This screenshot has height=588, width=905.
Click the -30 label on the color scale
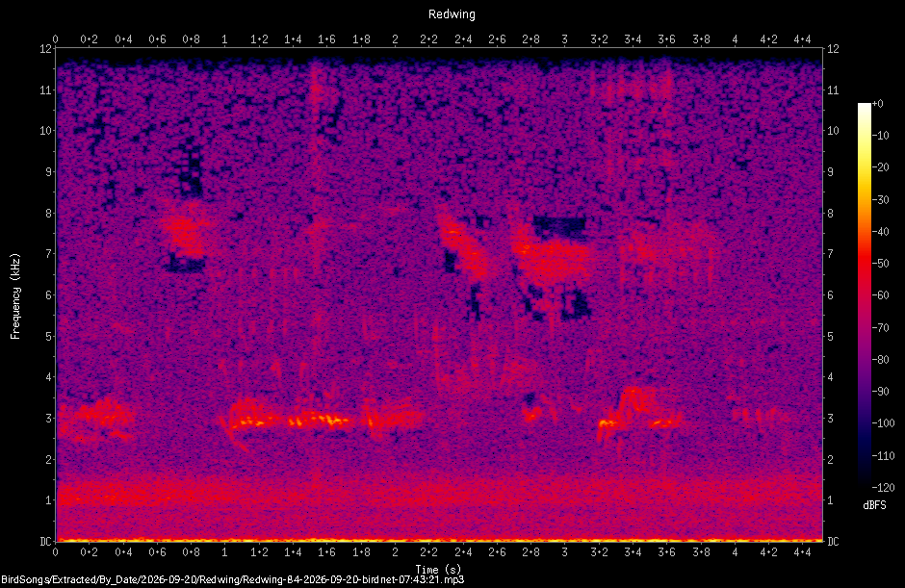[880, 199]
